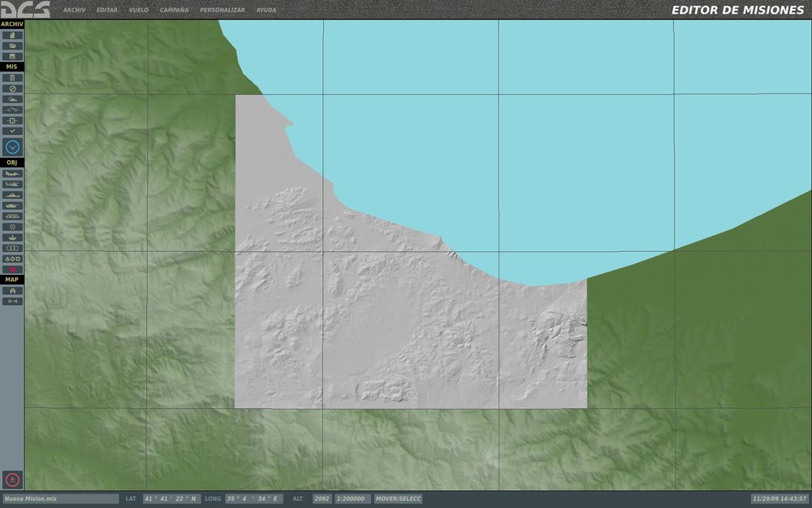Click the Nueva Mision.miz filename field
The image size is (812, 508).
[61, 499]
